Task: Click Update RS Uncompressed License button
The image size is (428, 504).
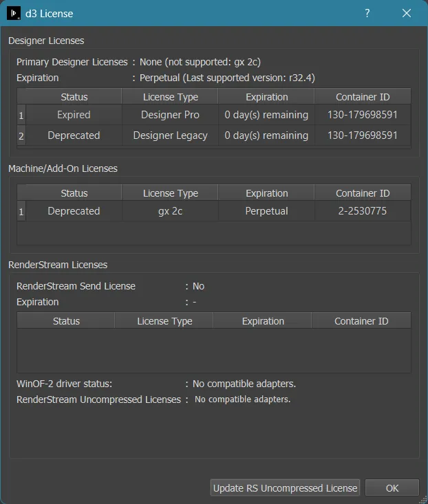Action: pos(285,488)
